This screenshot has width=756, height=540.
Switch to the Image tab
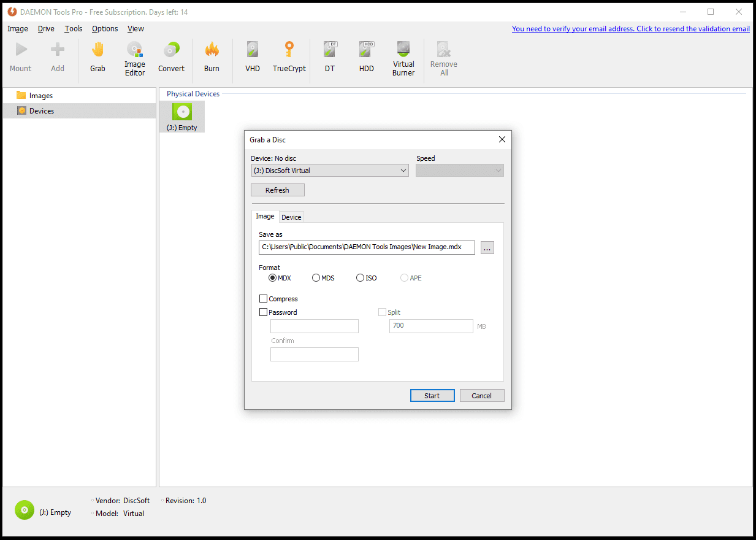pos(265,216)
